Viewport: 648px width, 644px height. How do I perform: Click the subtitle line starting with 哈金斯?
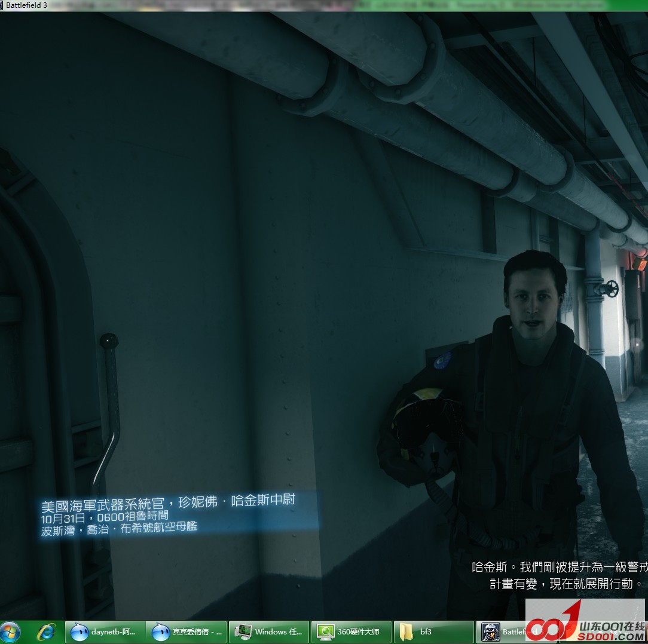[x=559, y=567]
